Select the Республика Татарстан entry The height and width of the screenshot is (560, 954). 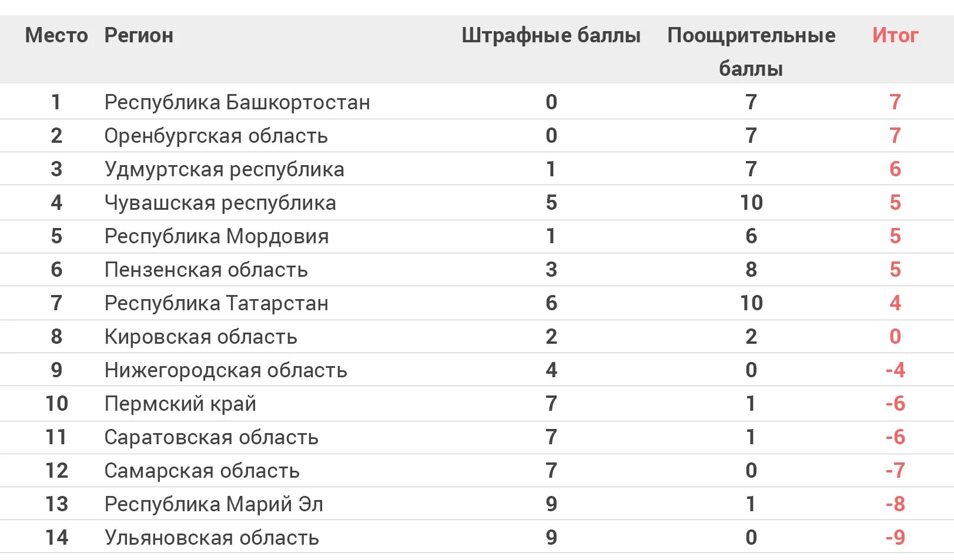tap(216, 303)
